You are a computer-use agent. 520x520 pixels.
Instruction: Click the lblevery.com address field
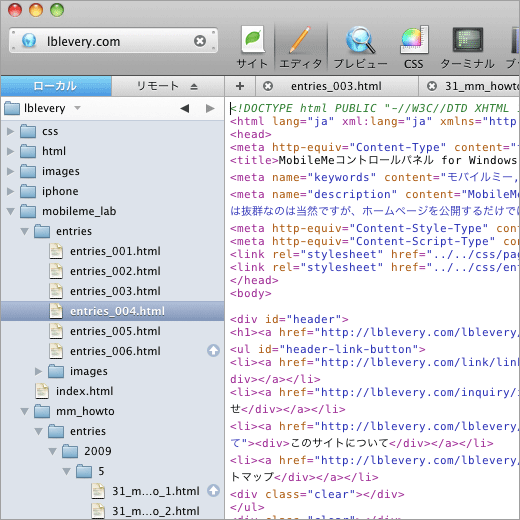[x=113, y=41]
